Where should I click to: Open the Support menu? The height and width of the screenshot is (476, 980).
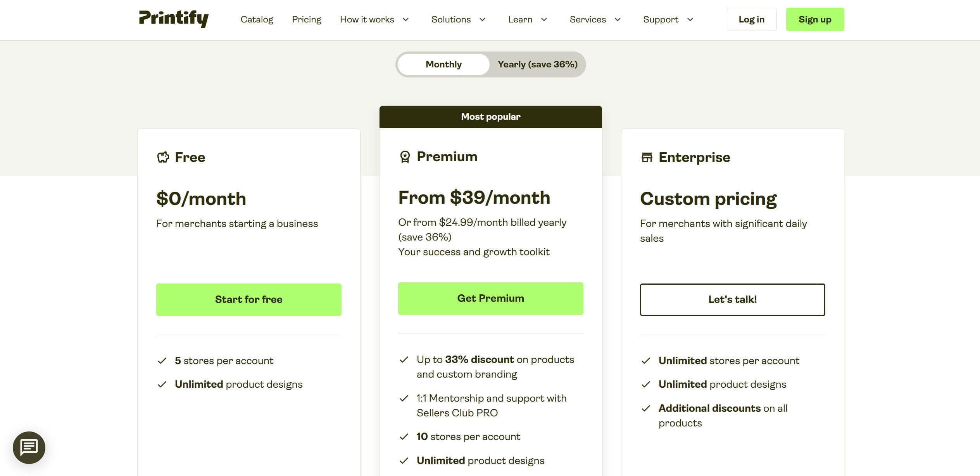tap(661, 19)
